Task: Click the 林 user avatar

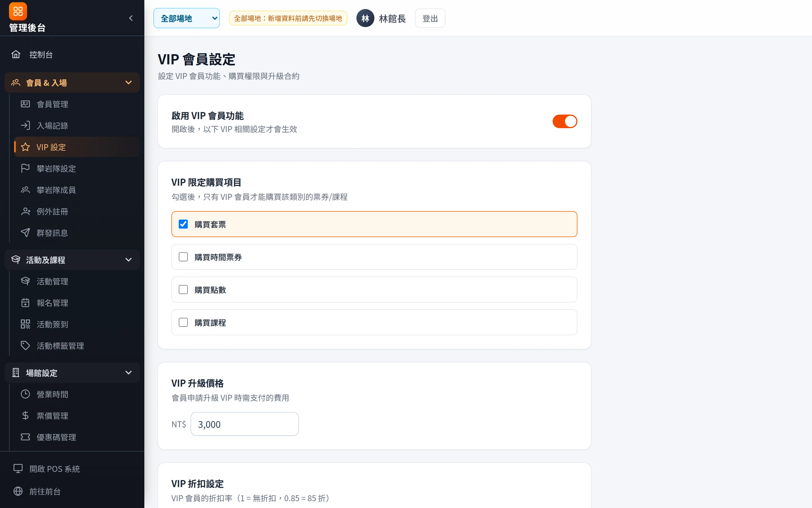Action: pos(365,18)
